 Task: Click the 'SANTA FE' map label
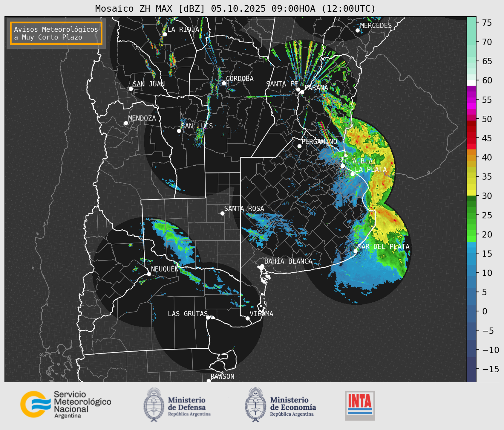[x=282, y=84]
